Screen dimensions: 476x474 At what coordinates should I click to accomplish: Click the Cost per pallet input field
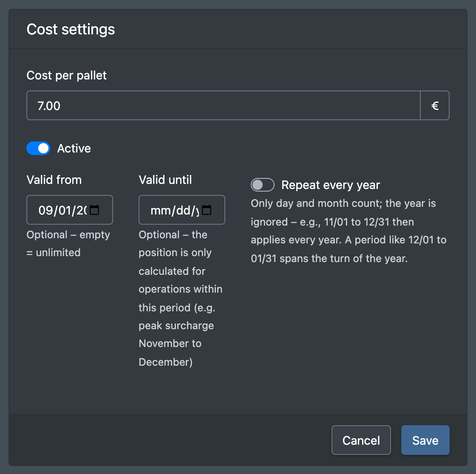pos(224,105)
